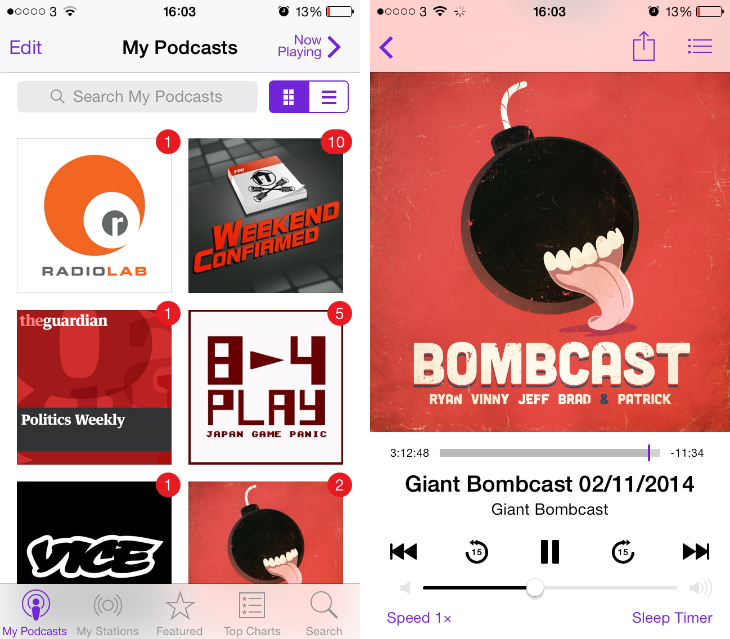Skip forward 15 seconds
730x639 pixels.
623,552
